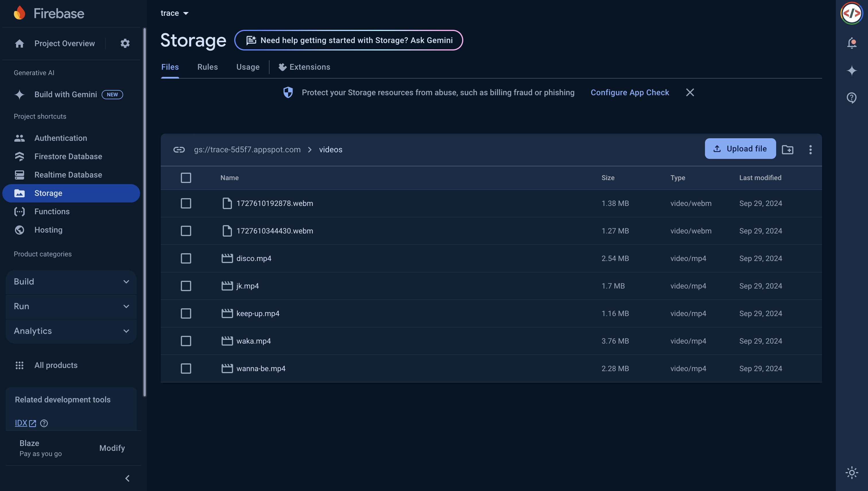Viewport: 868px width, 491px height.
Task: Open project settings gear icon
Action: click(x=125, y=44)
